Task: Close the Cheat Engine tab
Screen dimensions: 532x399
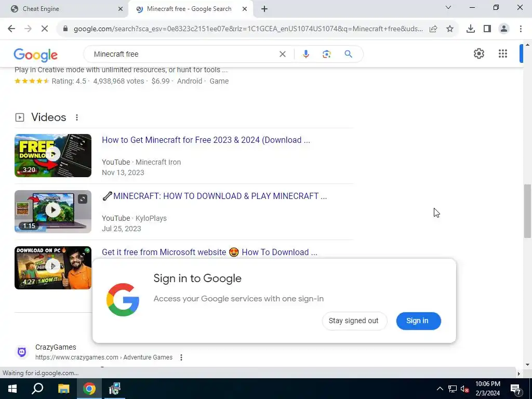Action: pos(121,9)
